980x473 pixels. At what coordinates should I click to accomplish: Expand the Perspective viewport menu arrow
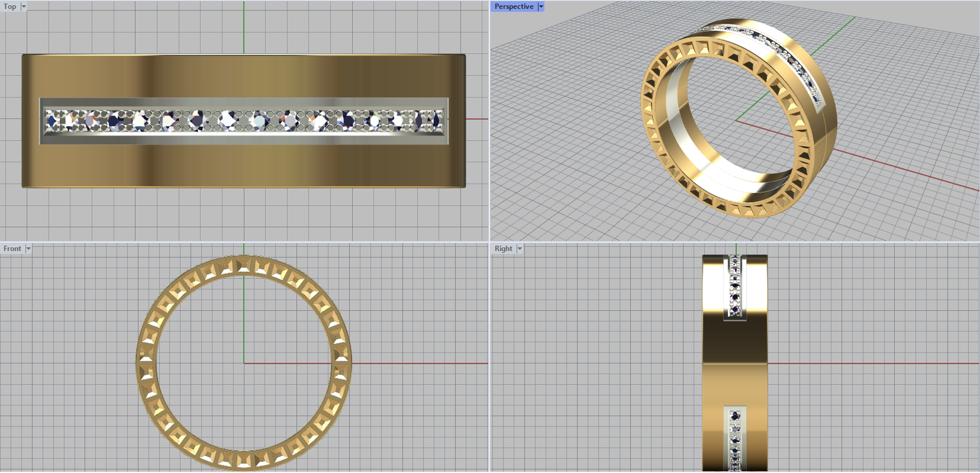point(541,6)
